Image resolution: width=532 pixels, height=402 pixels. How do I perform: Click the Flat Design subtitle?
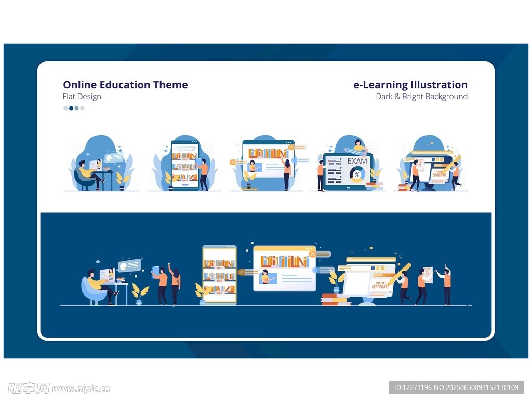(x=82, y=97)
